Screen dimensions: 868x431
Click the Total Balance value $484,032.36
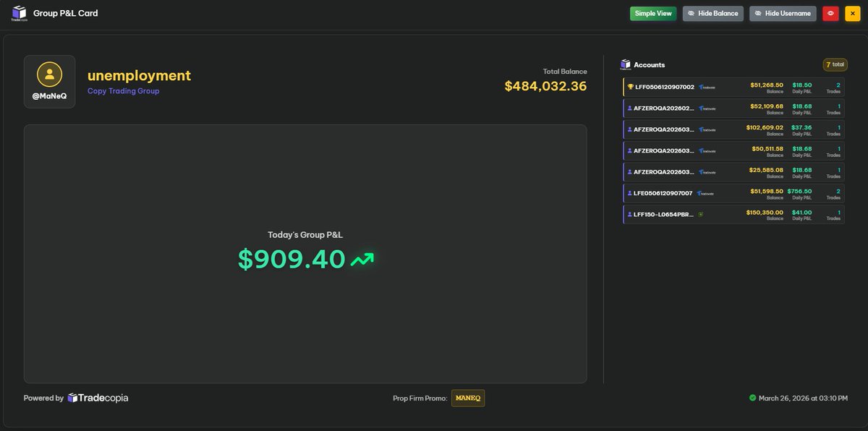click(x=545, y=85)
